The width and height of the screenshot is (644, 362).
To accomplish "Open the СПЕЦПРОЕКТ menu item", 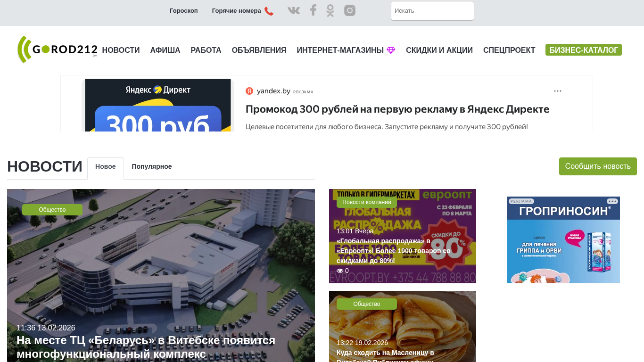I will pyautogui.click(x=509, y=50).
